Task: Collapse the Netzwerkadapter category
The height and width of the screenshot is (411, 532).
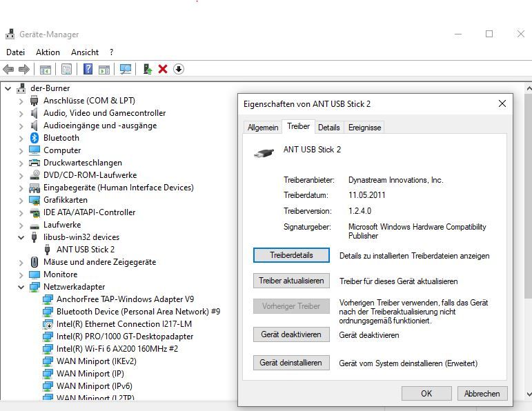Action: 21,287
